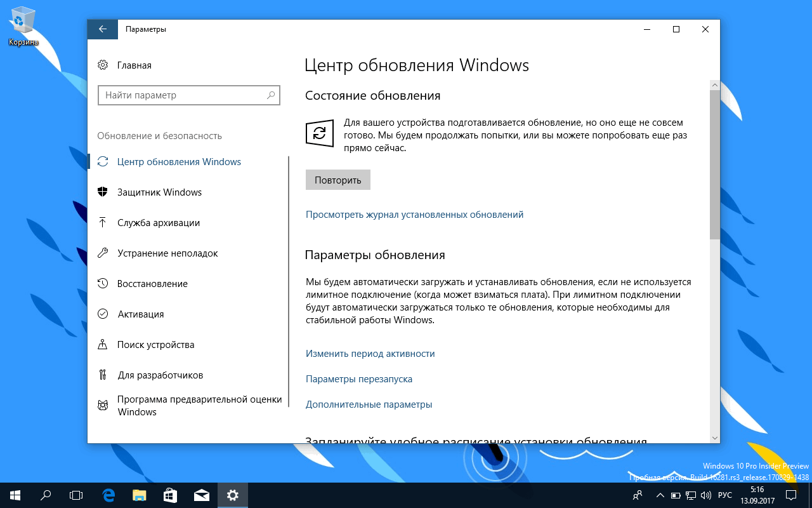Select Центр обновления Windows in sidebar

[178, 161]
